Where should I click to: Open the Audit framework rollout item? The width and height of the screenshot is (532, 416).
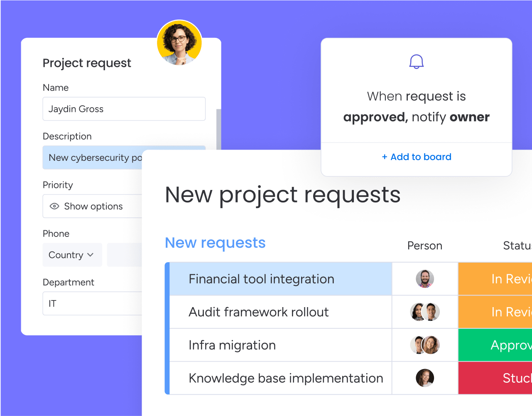(x=258, y=312)
